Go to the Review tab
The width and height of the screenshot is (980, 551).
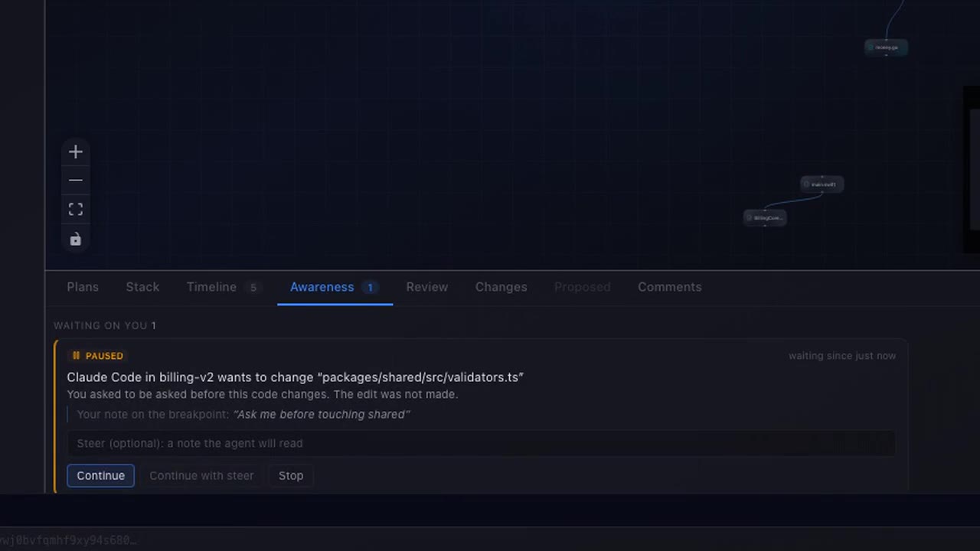[x=427, y=287]
